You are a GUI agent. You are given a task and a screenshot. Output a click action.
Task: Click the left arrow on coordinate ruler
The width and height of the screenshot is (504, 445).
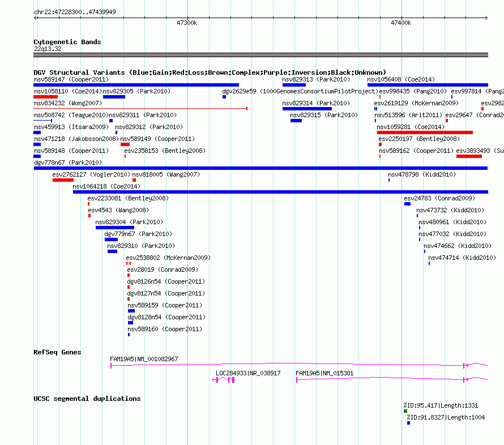point(36,18)
